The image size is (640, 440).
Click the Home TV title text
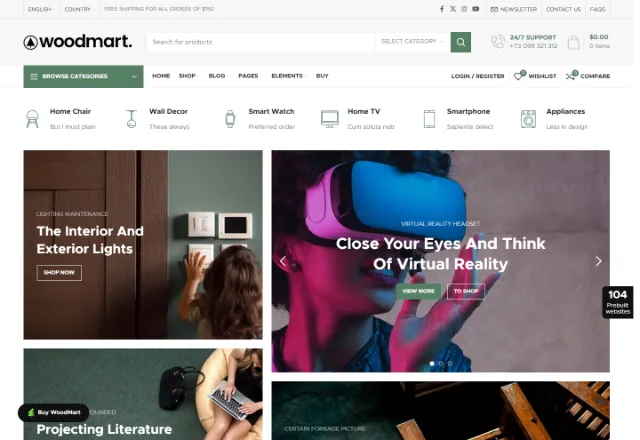(x=364, y=111)
